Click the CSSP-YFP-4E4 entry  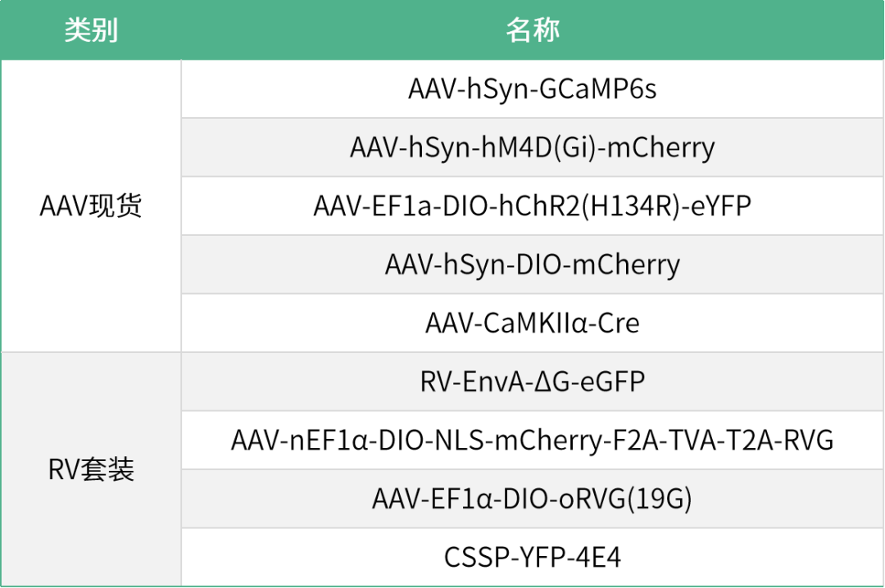(532, 558)
